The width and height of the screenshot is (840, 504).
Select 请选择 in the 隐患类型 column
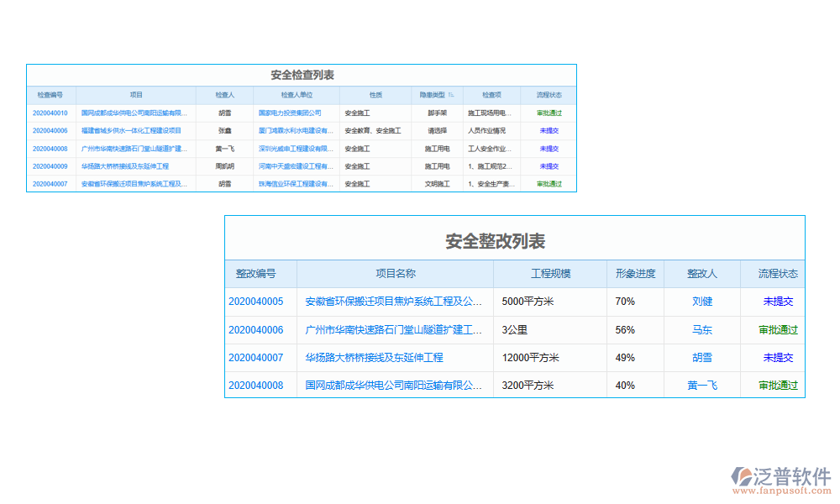pyautogui.click(x=437, y=131)
